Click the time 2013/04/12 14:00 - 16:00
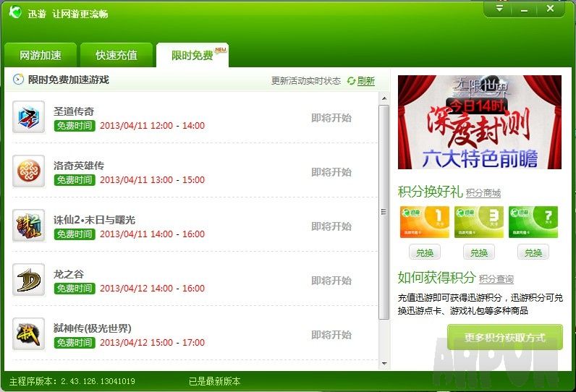Screen dimensions: 576x392 [x=153, y=289]
